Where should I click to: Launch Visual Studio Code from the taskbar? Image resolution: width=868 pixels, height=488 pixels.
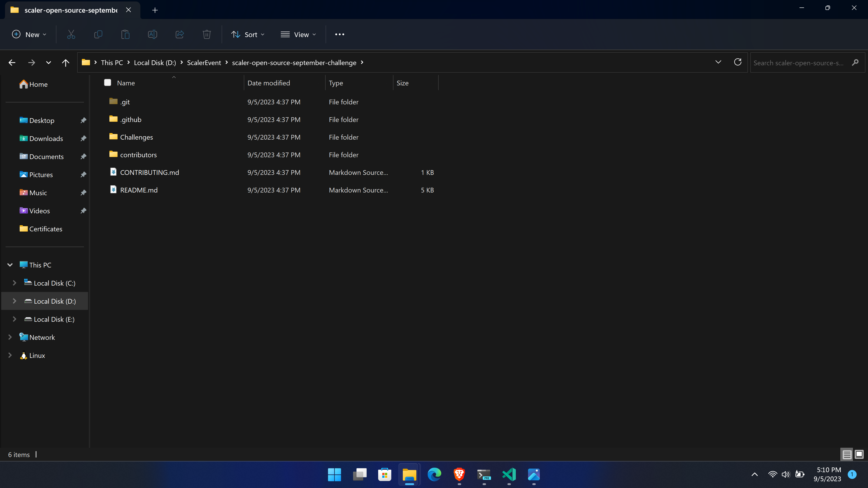[509, 474]
